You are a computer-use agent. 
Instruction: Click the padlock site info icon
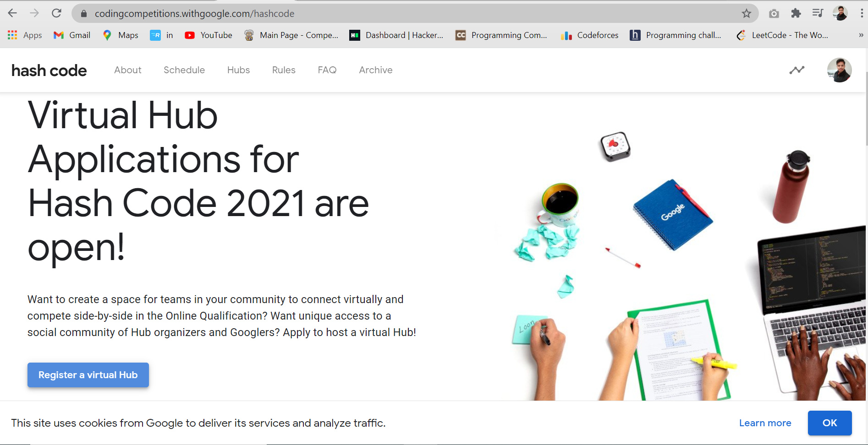(84, 14)
